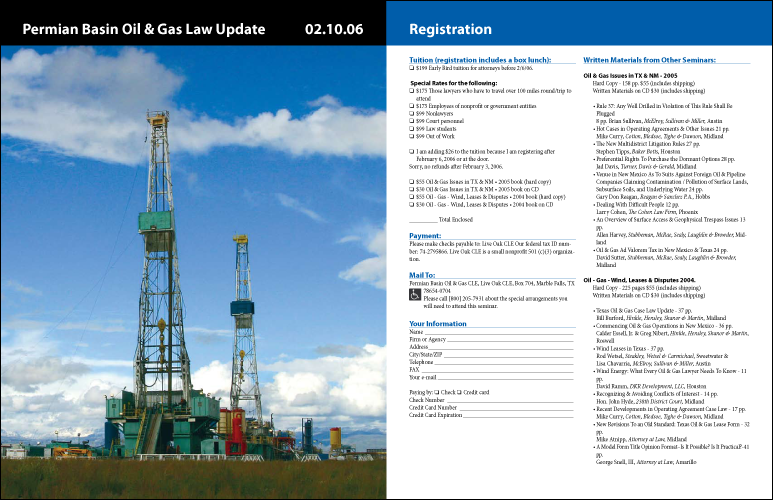Click the teal platform on tall rig
The width and height of the screenshot is (773, 500).
tap(156, 221)
